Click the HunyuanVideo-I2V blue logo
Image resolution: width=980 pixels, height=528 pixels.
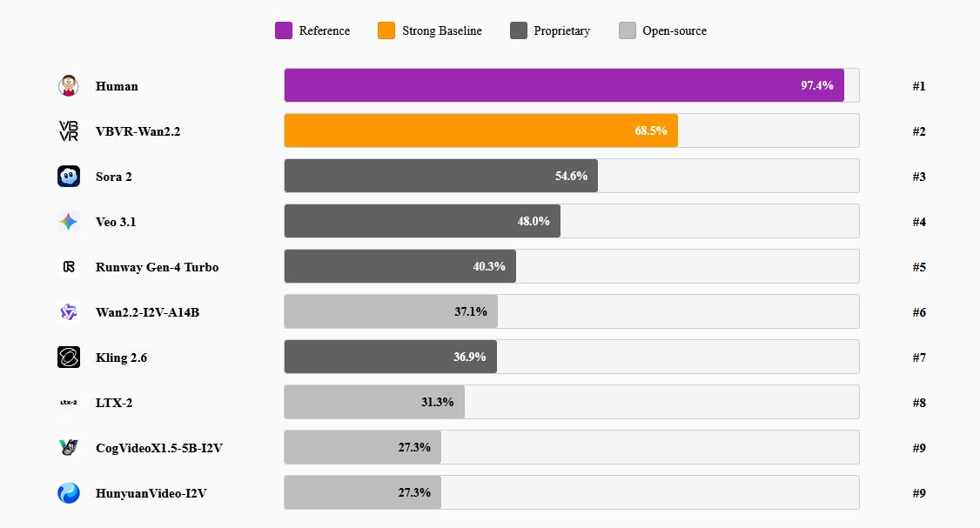click(x=69, y=493)
